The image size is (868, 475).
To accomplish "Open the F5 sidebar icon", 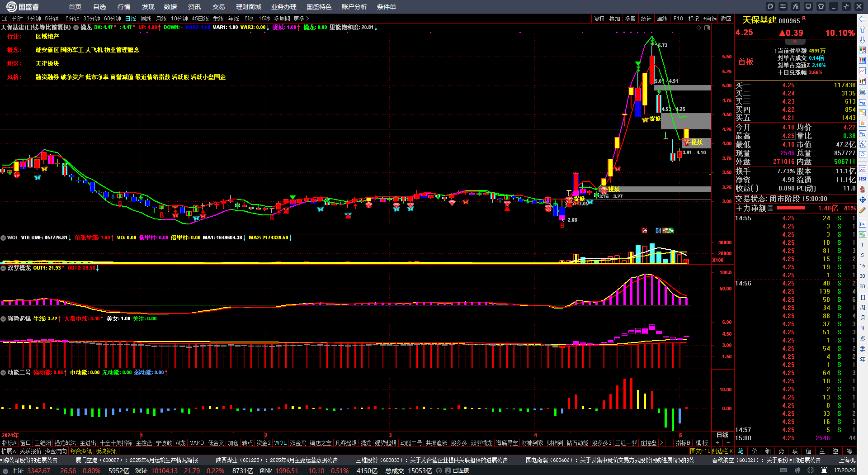I will point(863,224).
